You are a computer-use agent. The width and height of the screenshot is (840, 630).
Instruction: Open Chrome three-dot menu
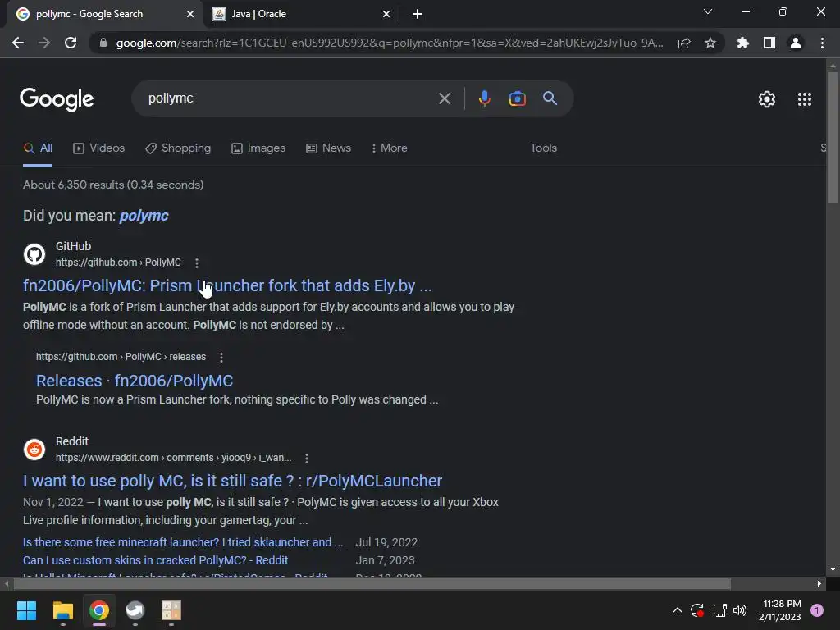click(822, 43)
